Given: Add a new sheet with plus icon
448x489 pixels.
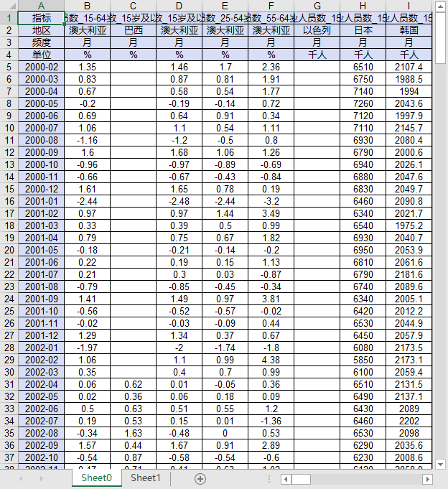Looking at the screenshot, I should point(200,479).
